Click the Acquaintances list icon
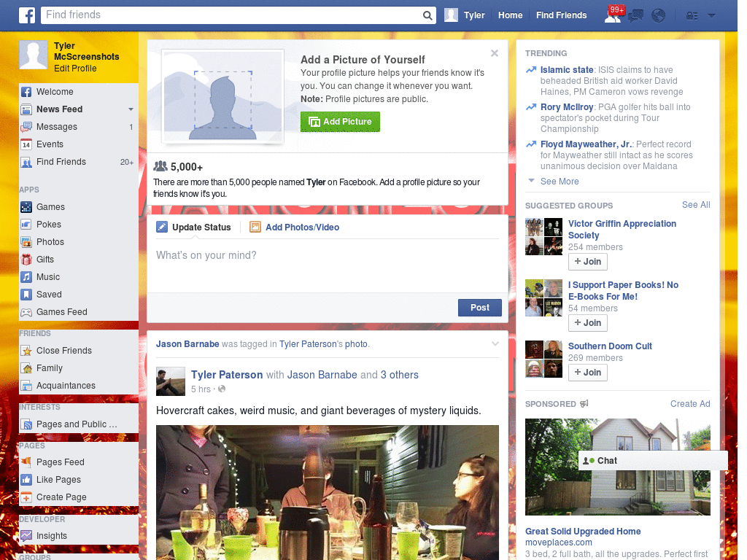 point(26,386)
